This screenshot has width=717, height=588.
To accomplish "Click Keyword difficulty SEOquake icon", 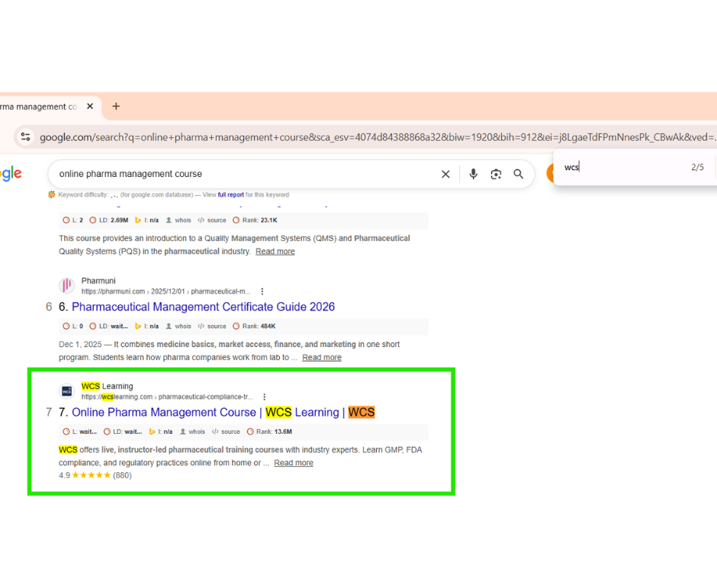I will [x=52, y=194].
